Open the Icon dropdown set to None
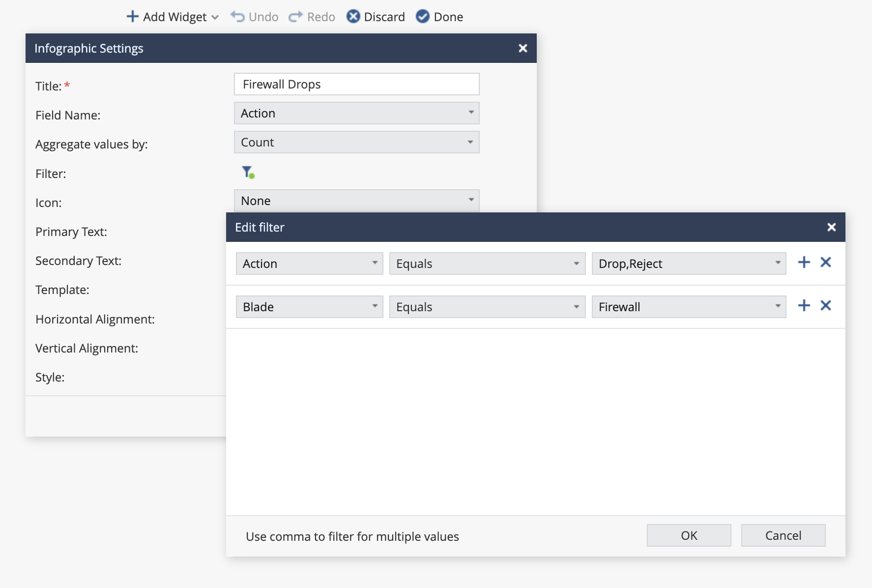872x588 pixels. (x=356, y=200)
